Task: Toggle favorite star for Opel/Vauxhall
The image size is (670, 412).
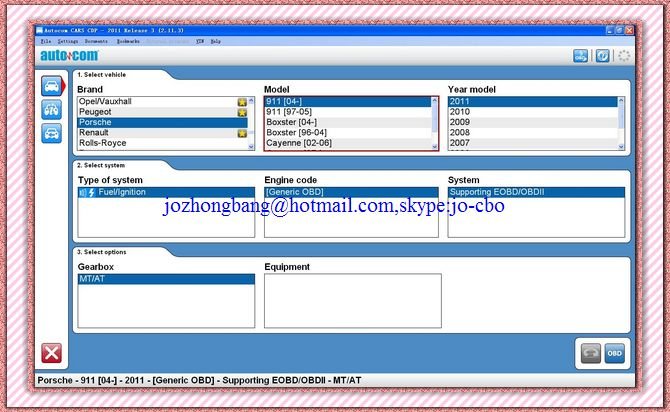Action: tap(242, 102)
